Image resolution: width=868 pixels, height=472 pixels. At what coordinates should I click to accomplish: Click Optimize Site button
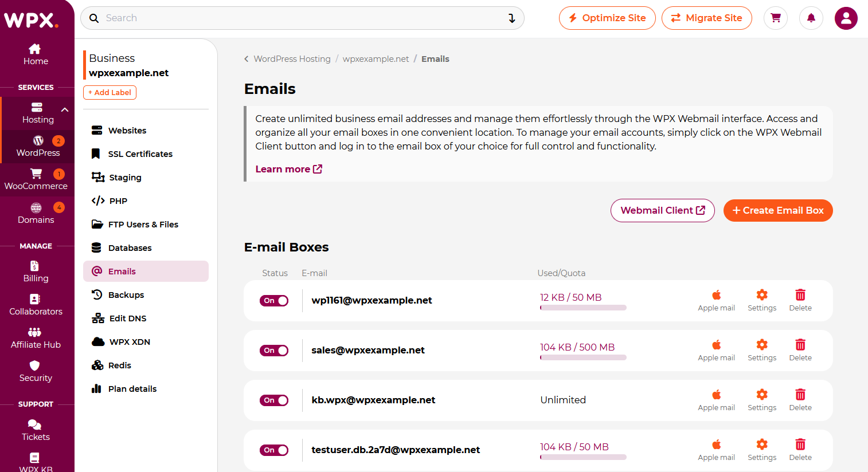click(x=607, y=18)
